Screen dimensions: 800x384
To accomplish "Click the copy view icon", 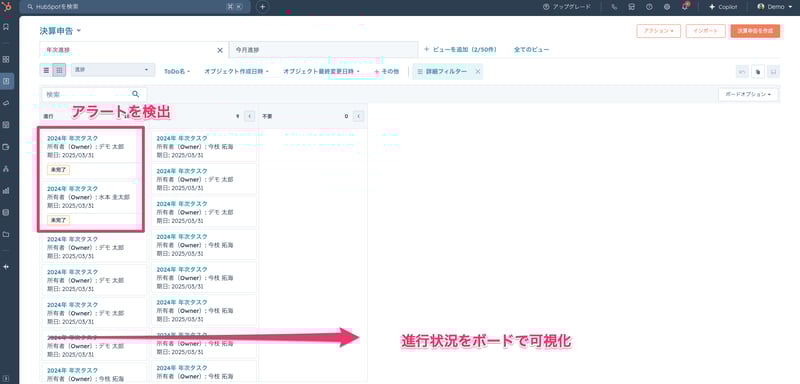I will pos(758,72).
